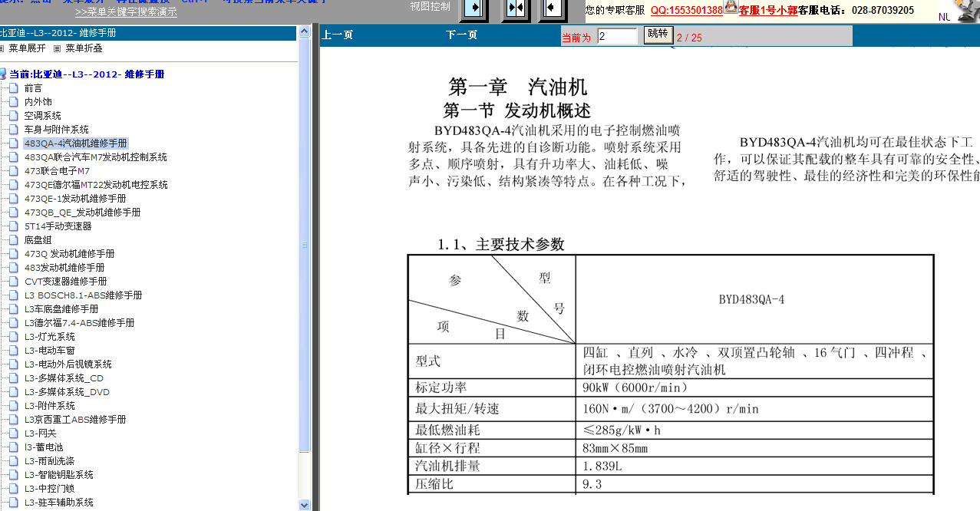Click the page icon beside 483发动机维修手册

(13, 268)
